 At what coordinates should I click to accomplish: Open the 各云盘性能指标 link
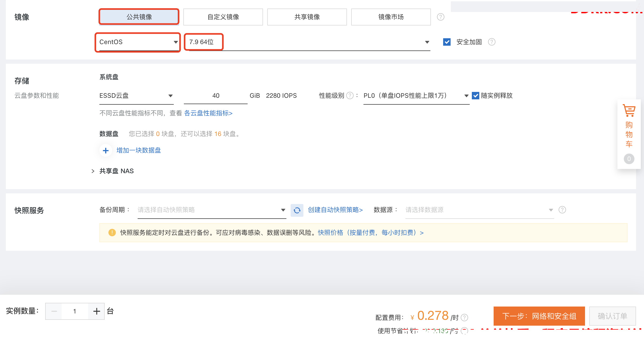click(208, 113)
